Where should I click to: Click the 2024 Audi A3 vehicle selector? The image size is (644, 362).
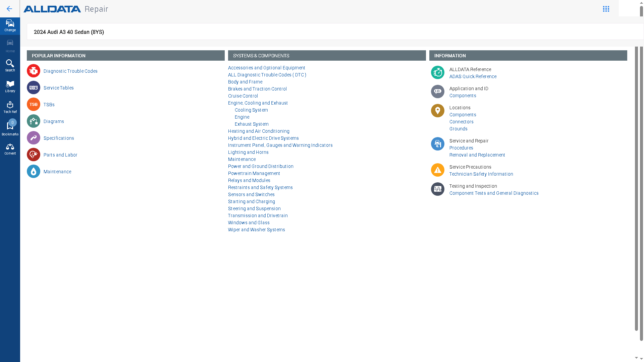pos(69,32)
